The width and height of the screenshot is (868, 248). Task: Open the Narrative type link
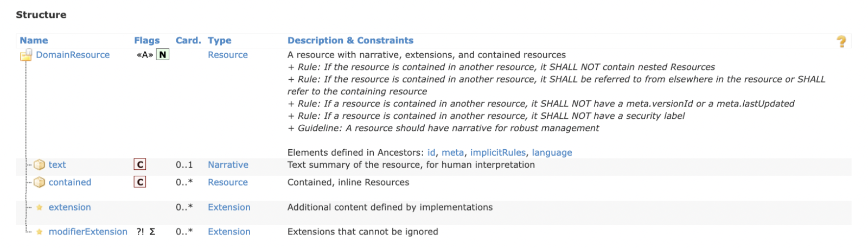click(228, 164)
